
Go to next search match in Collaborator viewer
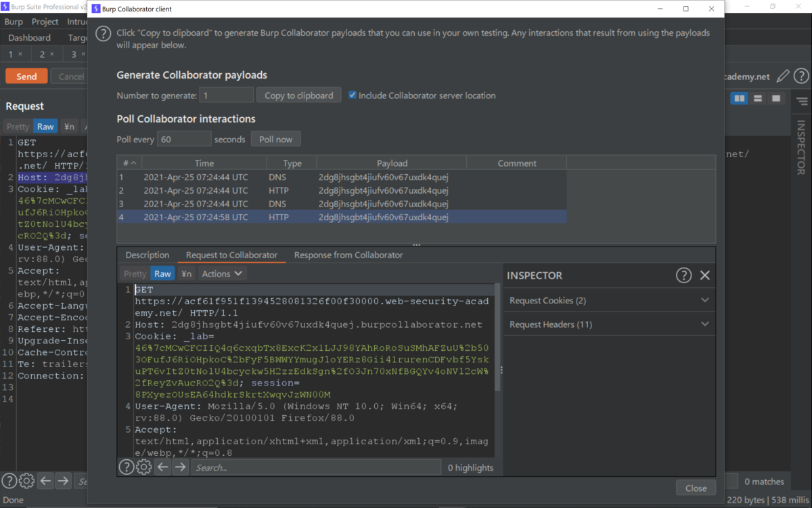click(x=180, y=467)
